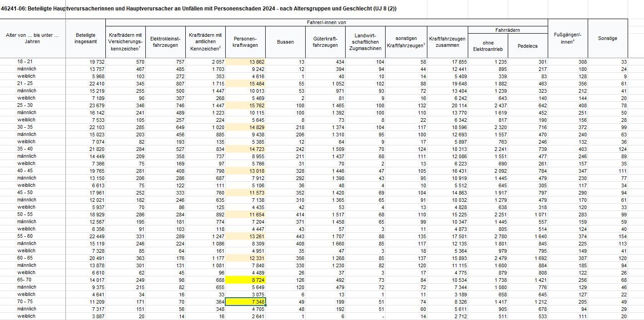The image size is (644, 320).
Task: Select the age group label '25 - 30'
Action: click(x=26, y=105)
